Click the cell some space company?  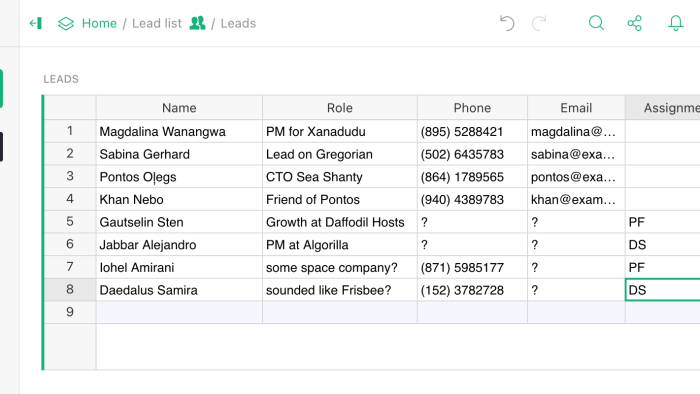click(x=340, y=267)
